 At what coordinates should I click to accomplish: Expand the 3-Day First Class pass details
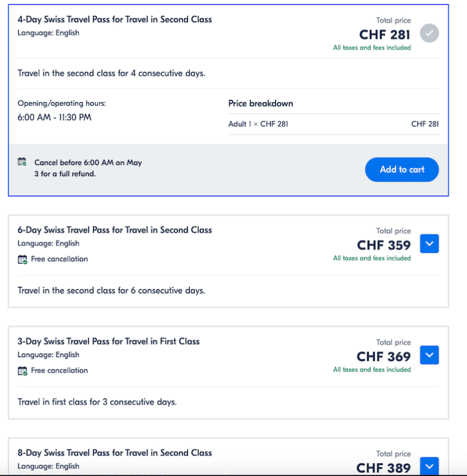(x=429, y=355)
